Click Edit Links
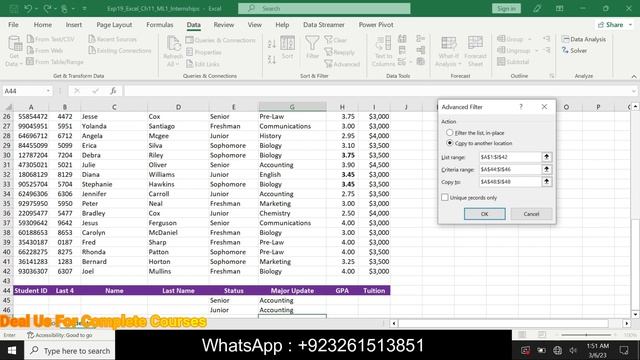Screen dimensions: 640x360 point(203,64)
